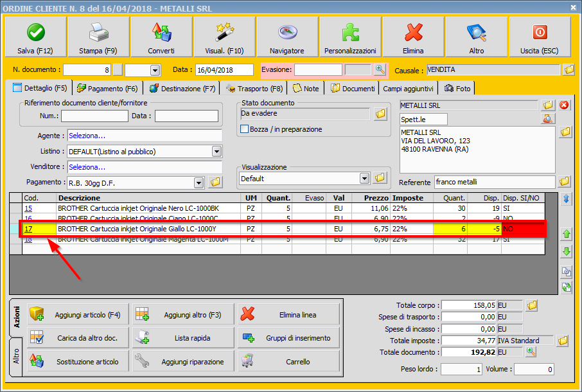Open the Carrello button
The height and width of the screenshot is (392, 582).
pos(289,361)
